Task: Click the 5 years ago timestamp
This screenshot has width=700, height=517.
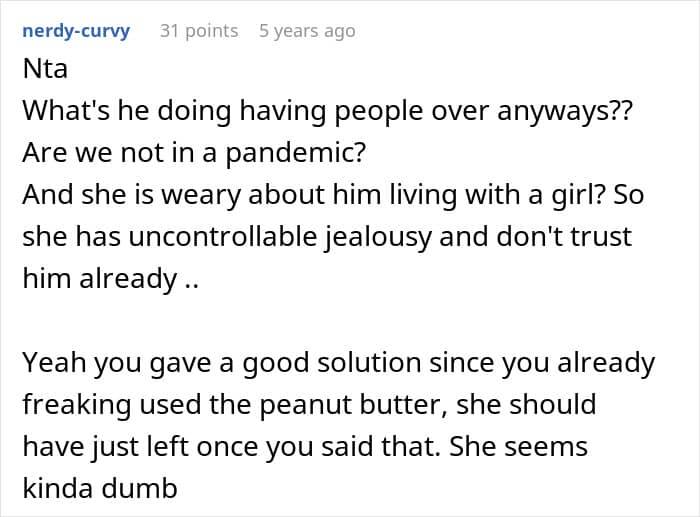Action: (x=307, y=31)
